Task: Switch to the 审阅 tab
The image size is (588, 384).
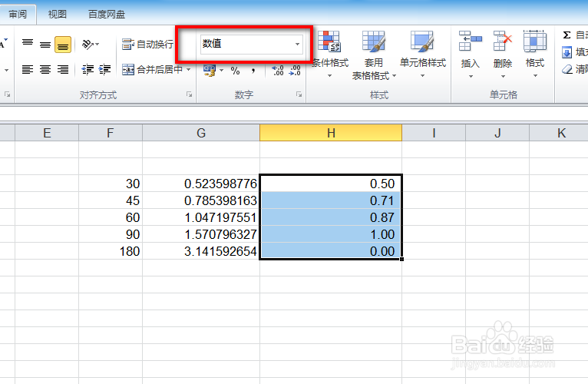Action: (18, 15)
